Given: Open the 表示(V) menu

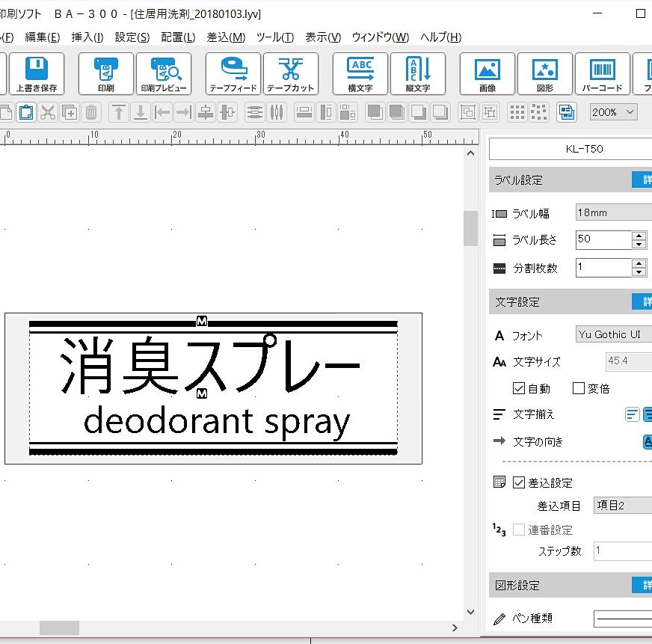Looking at the screenshot, I should (323, 37).
